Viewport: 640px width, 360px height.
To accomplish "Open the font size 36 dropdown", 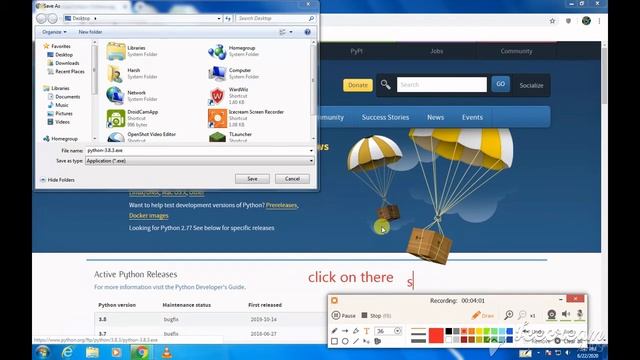I will pyautogui.click(x=398, y=331).
